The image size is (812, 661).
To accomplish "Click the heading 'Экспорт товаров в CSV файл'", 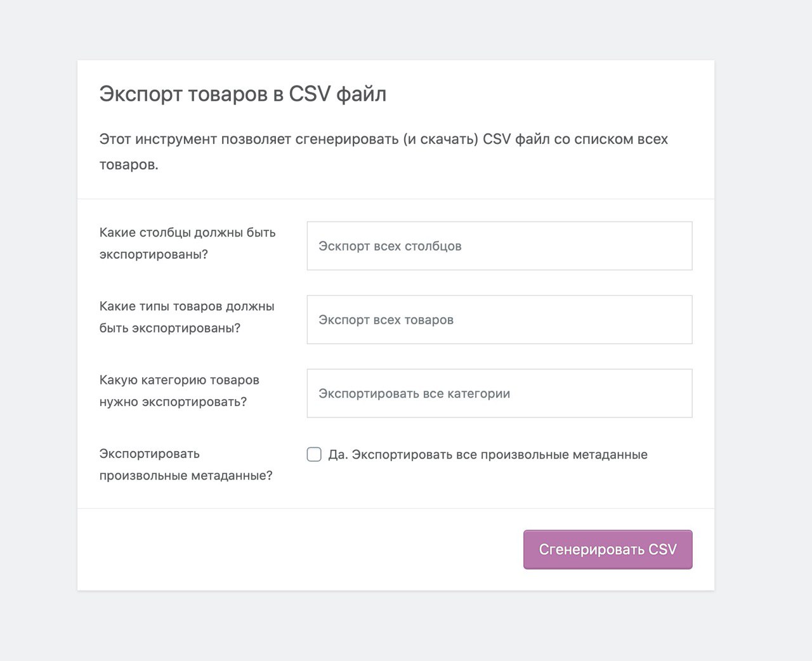I will 243,94.
